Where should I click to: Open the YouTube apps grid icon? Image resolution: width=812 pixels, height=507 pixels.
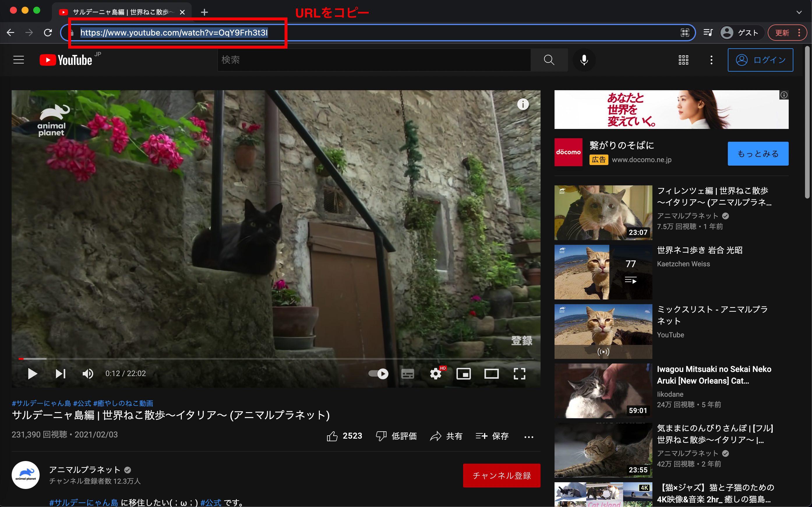[x=683, y=60]
